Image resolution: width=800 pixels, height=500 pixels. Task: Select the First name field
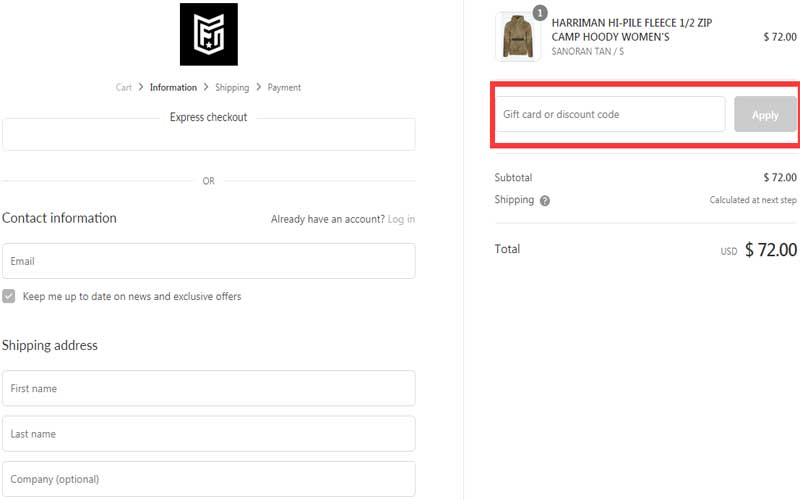click(208, 388)
